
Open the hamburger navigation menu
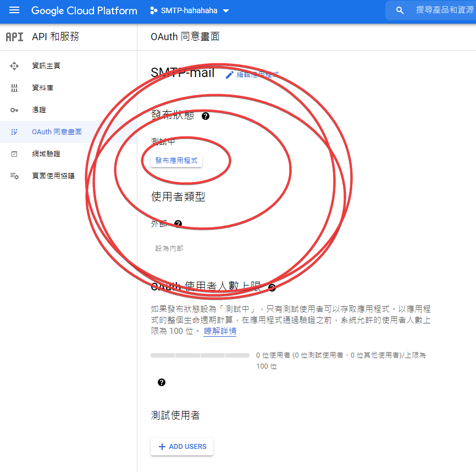pos(14,10)
